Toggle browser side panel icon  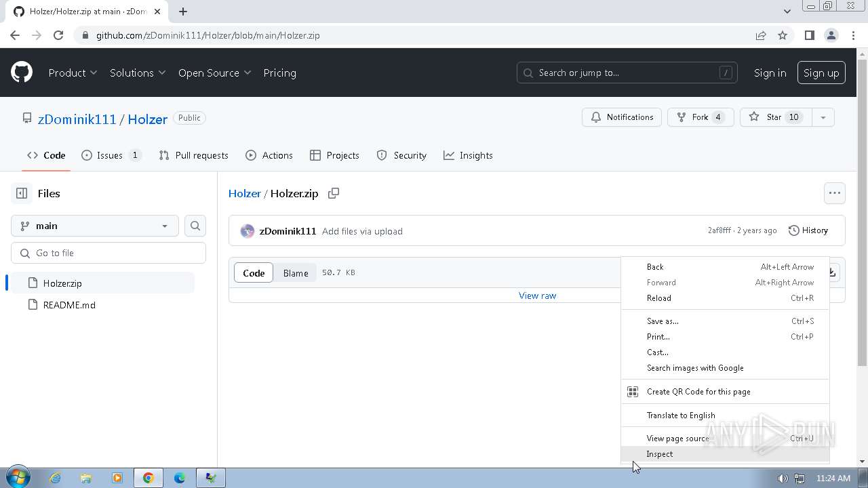(x=809, y=35)
